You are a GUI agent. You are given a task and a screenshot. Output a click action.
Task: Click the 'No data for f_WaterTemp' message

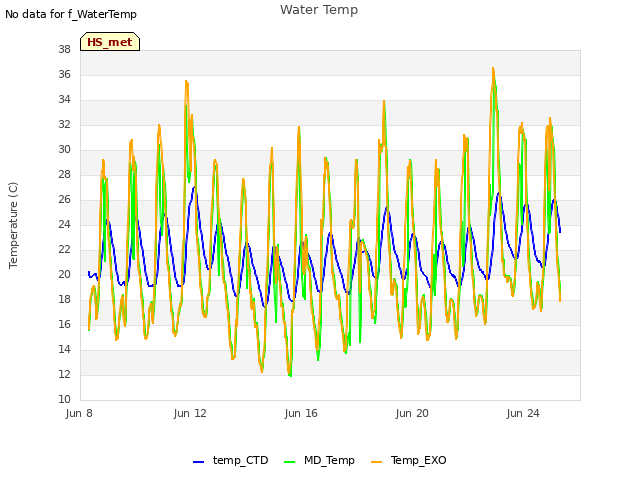pyautogui.click(x=71, y=14)
